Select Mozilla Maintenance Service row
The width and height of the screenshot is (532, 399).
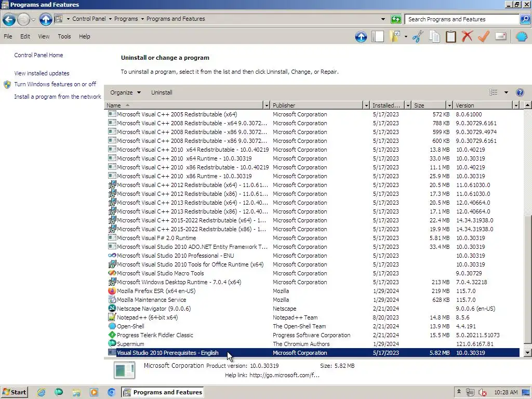[313, 300]
